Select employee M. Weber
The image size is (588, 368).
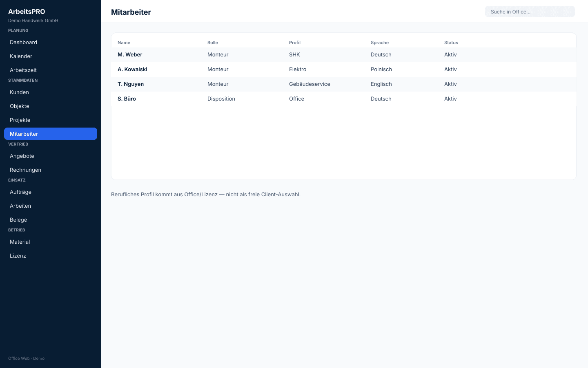coord(130,54)
